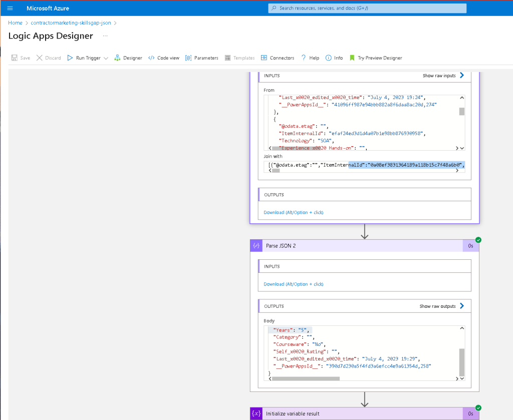Click the Discard X icon
The width and height of the screenshot is (513, 420).
click(x=39, y=58)
